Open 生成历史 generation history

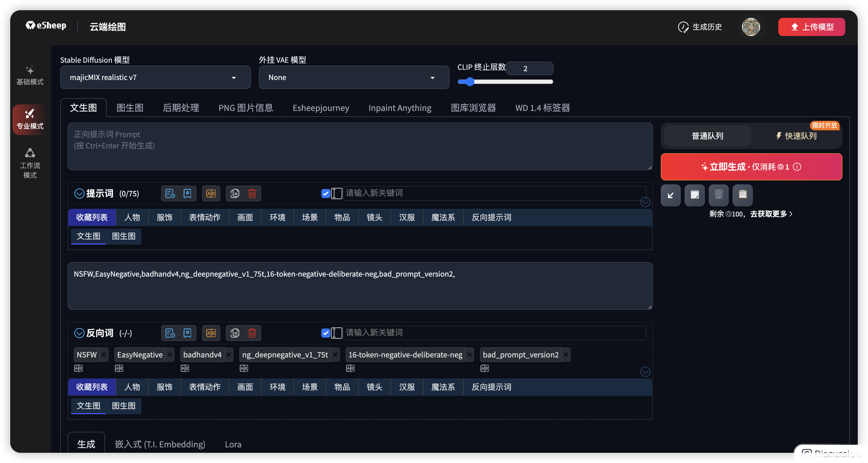(x=700, y=27)
